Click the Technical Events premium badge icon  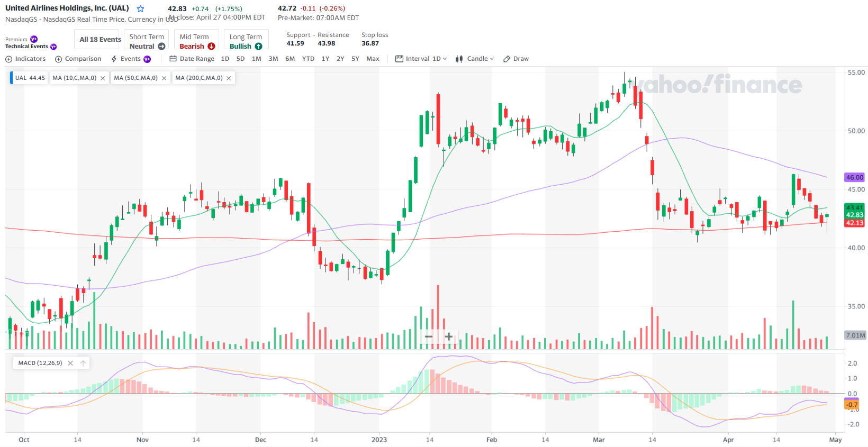pos(53,47)
